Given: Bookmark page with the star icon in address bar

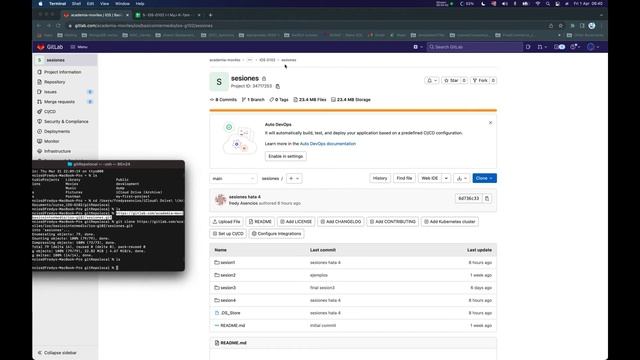Looking at the screenshot, I should 561,26.
